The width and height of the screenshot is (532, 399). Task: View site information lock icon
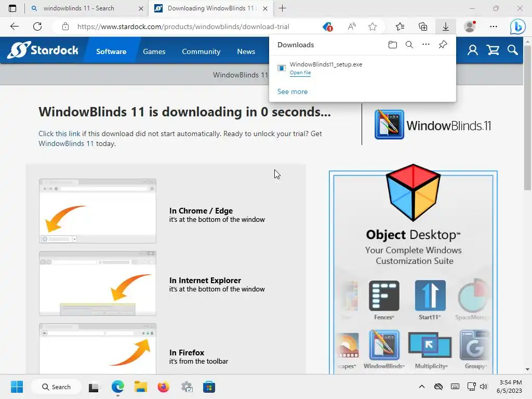[x=65, y=26]
